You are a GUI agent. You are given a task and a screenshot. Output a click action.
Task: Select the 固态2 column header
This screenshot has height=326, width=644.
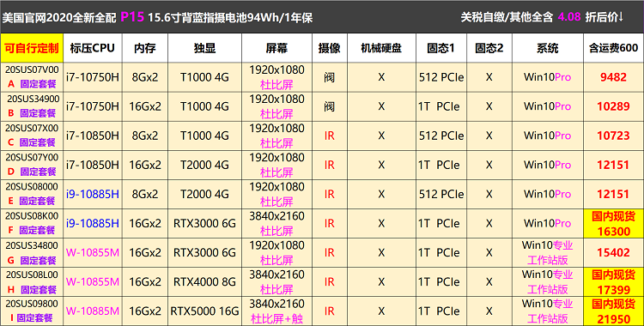pos(489,48)
